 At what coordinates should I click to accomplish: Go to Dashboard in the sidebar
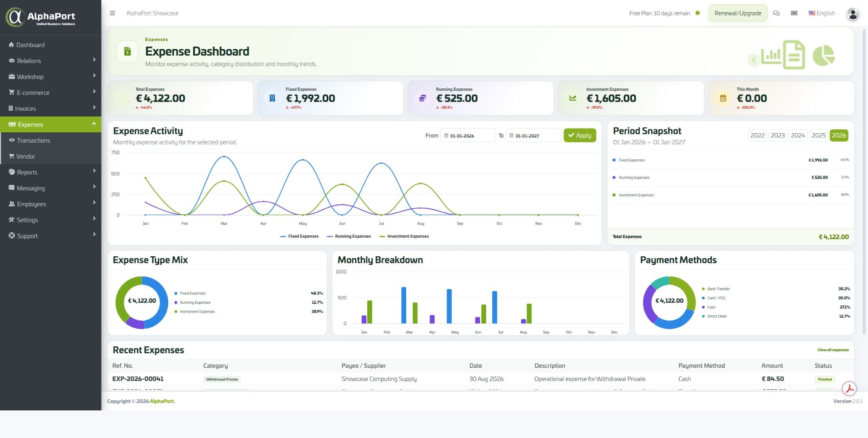pos(50,45)
